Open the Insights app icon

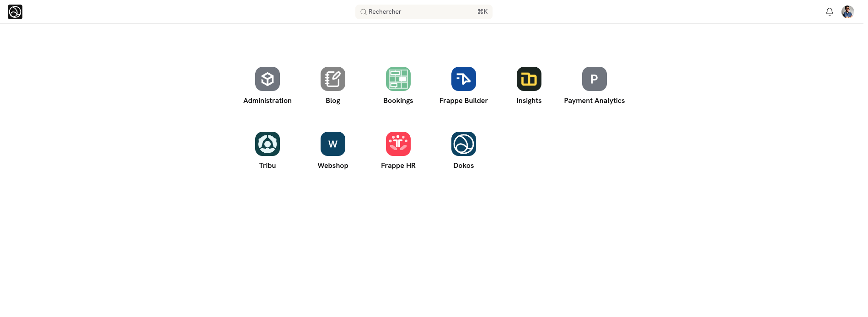[529, 79]
